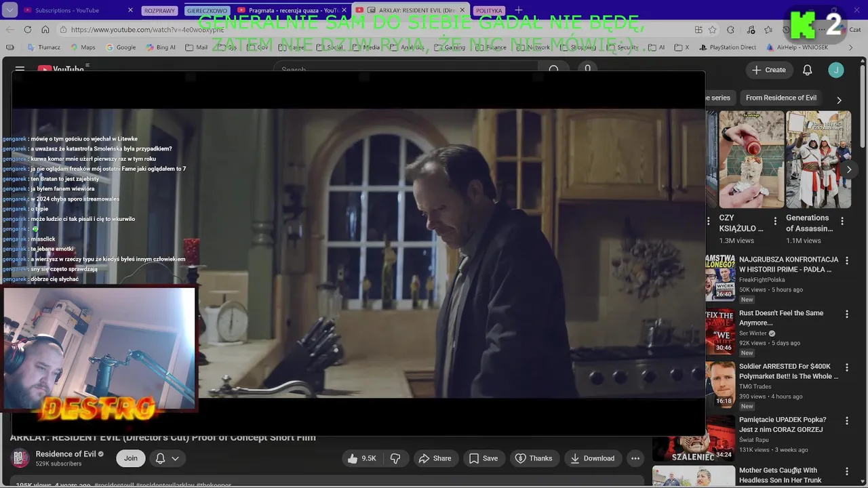868x488 pixels.
Task: Open the Tłumacz bookmark
Action: pos(43,47)
